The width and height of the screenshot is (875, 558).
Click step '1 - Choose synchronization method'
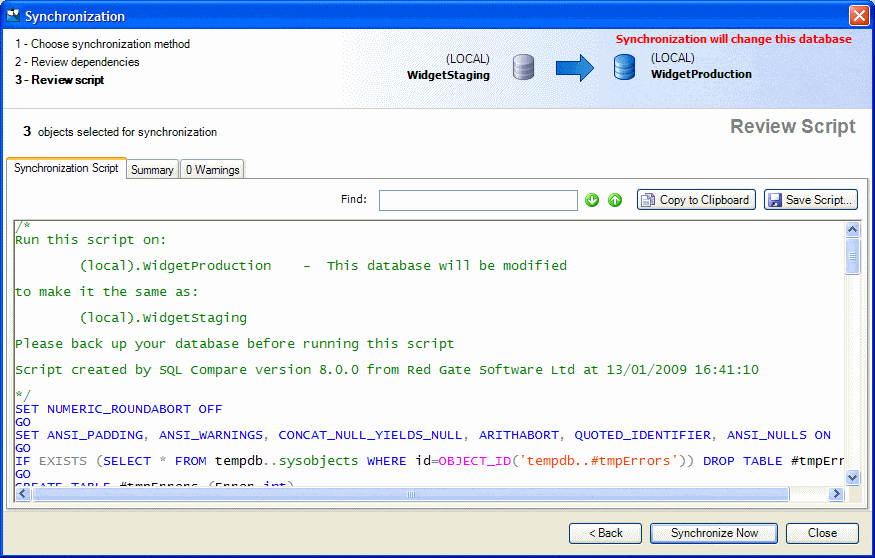click(x=103, y=44)
